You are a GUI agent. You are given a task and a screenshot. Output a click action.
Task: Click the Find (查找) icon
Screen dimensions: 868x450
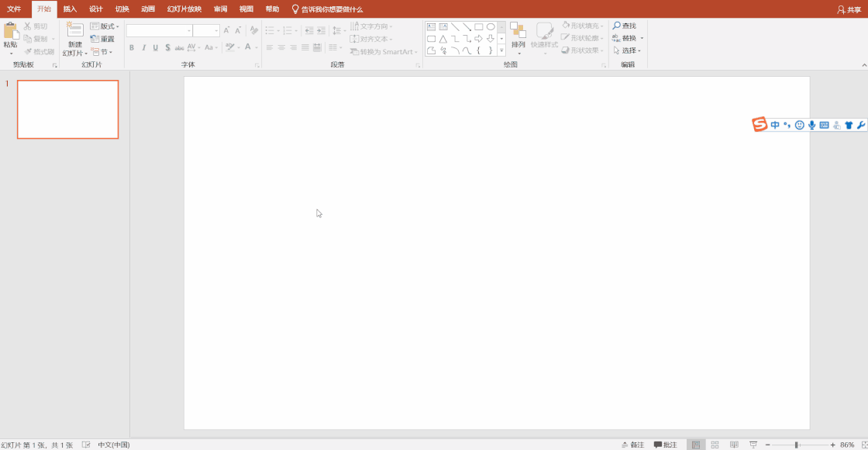(x=624, y=26)
